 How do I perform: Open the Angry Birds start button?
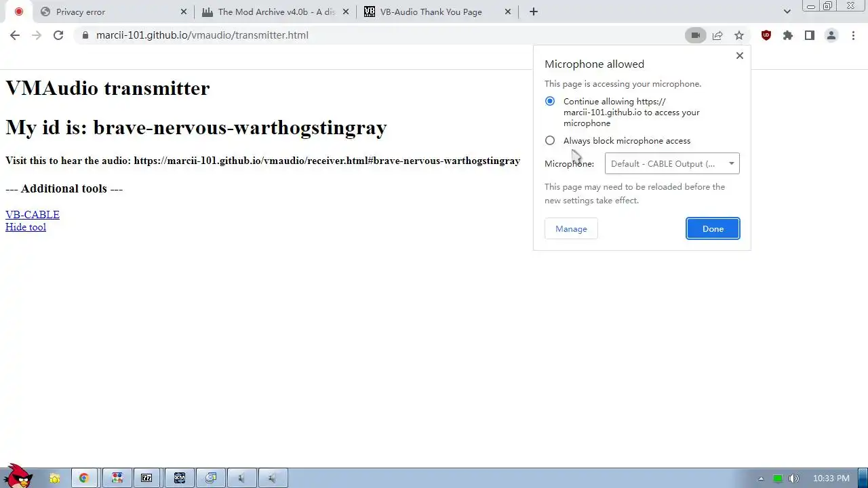(18, 476)
